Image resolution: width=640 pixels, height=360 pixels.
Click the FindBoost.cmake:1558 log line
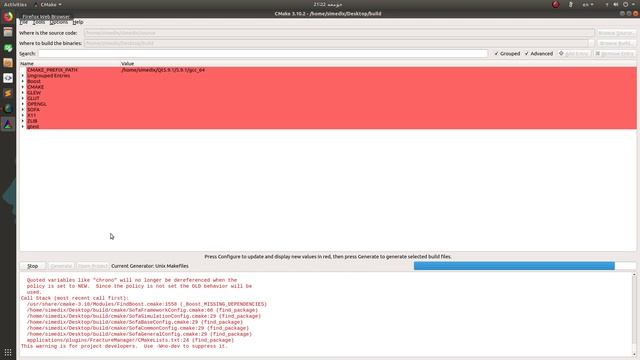tap(147, 304)
